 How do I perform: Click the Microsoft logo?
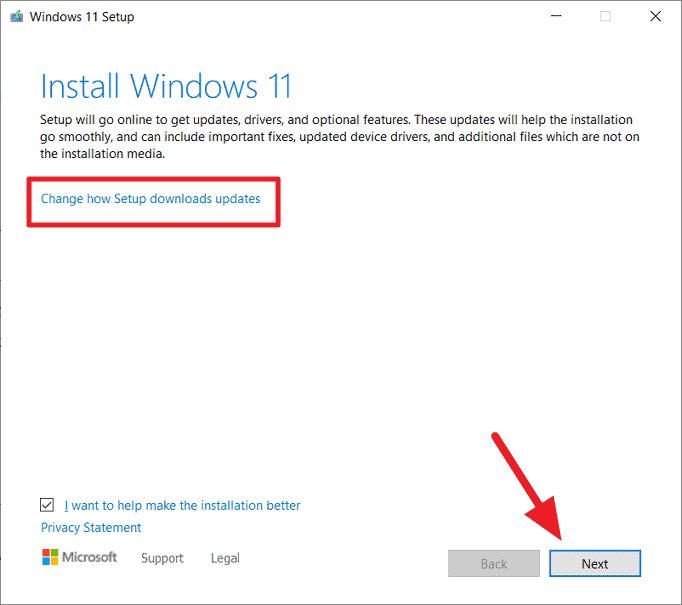pos(79,557)
